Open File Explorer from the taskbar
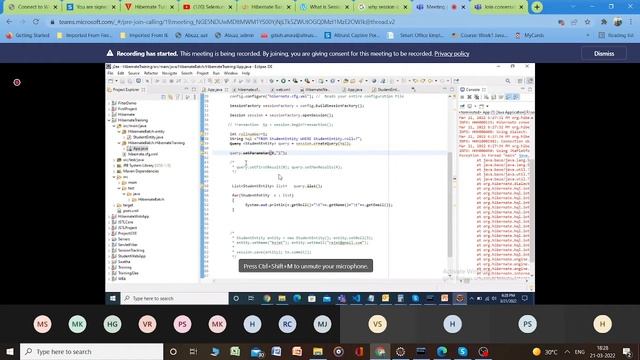 pos(318,351)
